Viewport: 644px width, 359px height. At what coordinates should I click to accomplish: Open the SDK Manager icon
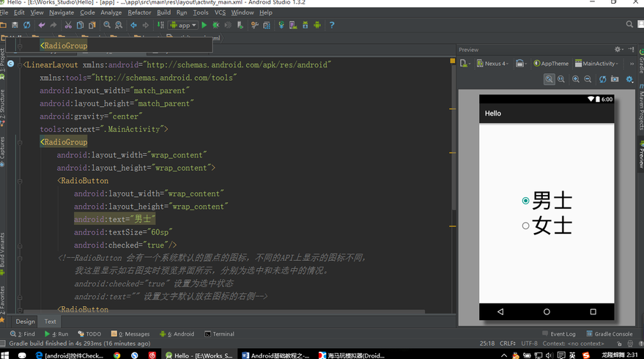pyautogui.click(x=306, y=25)
